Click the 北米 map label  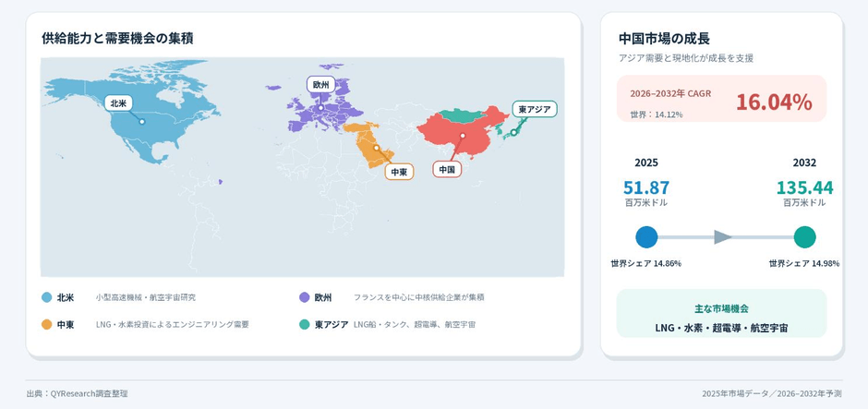coord(118,102)
